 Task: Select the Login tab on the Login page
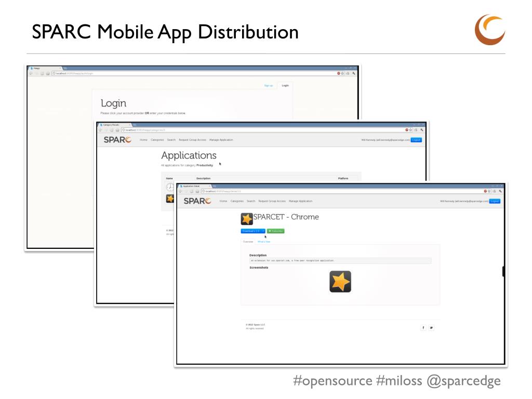pos(285,86)
